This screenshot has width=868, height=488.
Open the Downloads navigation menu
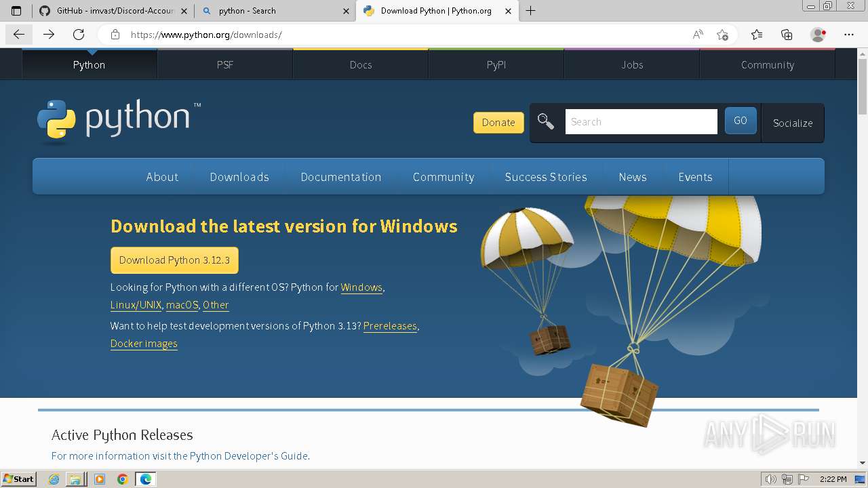click(239, 177)
